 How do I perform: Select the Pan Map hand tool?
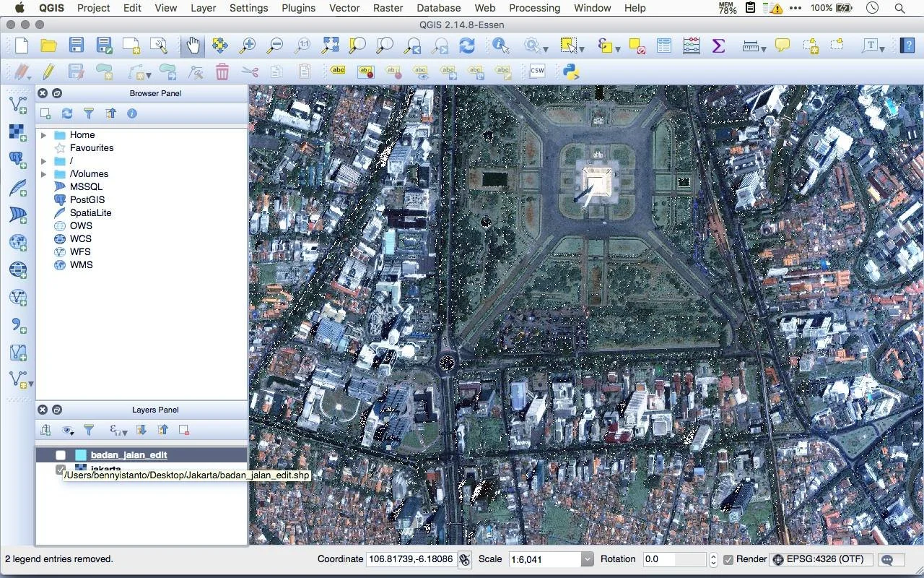pyautogui.click(x=193, y=46)
